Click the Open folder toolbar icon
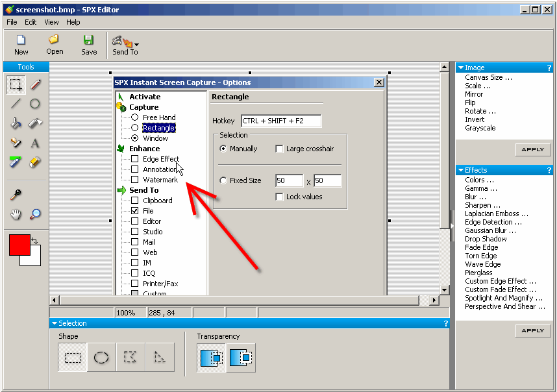The image size is (557, 392). point(54,39)
